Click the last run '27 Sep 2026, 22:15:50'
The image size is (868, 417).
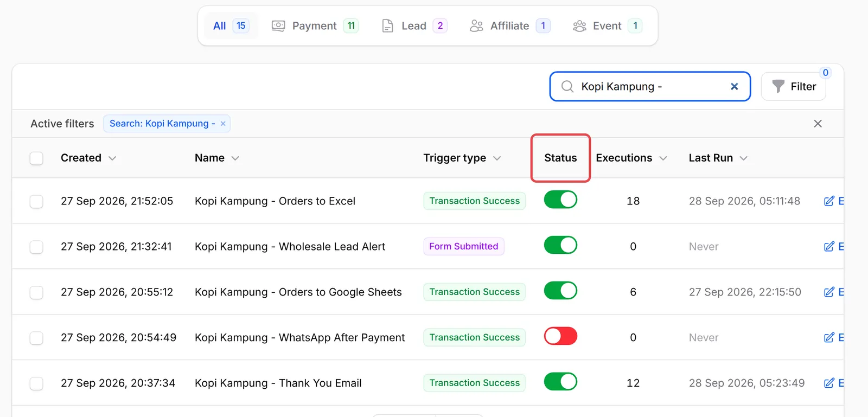[745, 292]
